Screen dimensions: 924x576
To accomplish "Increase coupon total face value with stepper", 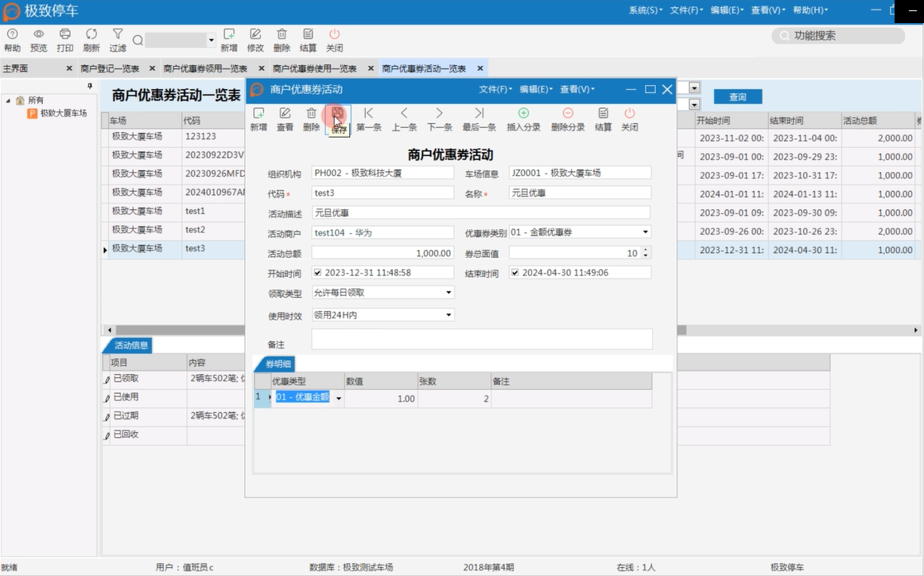I will click(x=645, y=250).
